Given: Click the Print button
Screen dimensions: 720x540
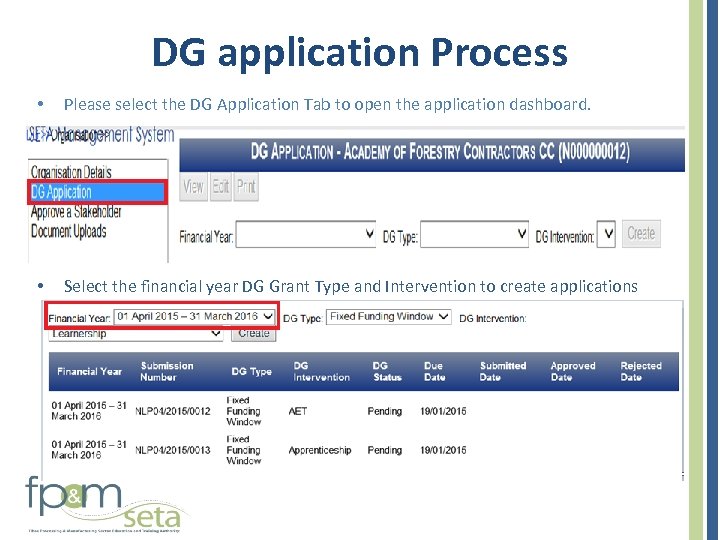Looking at the screenshot, I should pyautogui.click(x=246, y=186).
